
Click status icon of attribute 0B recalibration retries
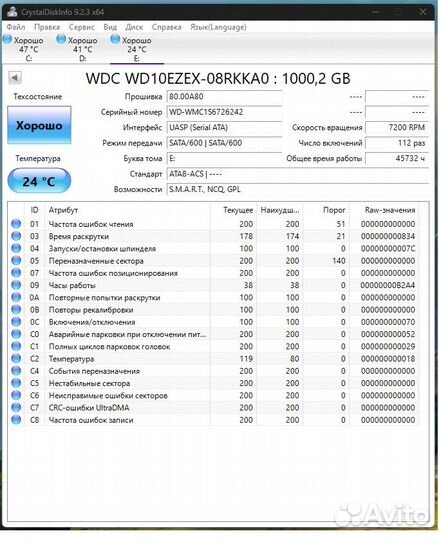[16, 310]
